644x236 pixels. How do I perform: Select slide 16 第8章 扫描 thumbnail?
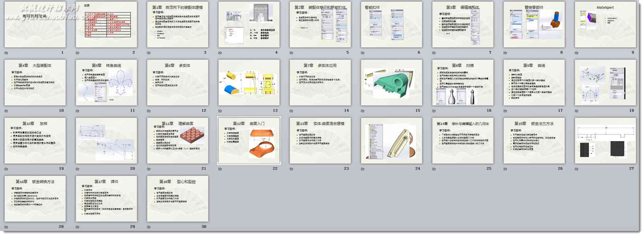(x=463, y=82)
